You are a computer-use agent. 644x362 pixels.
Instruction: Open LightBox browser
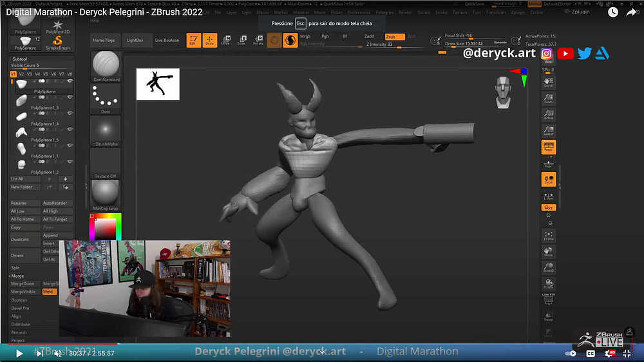click(135, 41)
